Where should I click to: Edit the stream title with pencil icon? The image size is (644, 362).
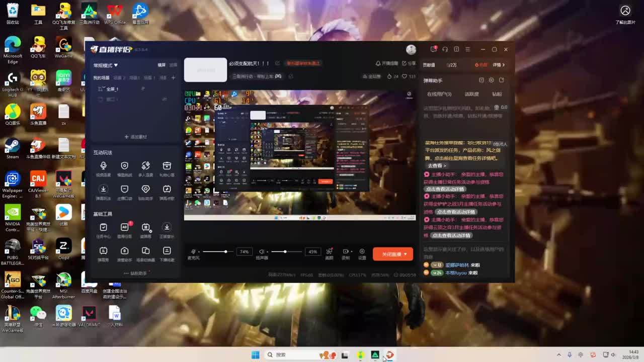click(277, 63)
